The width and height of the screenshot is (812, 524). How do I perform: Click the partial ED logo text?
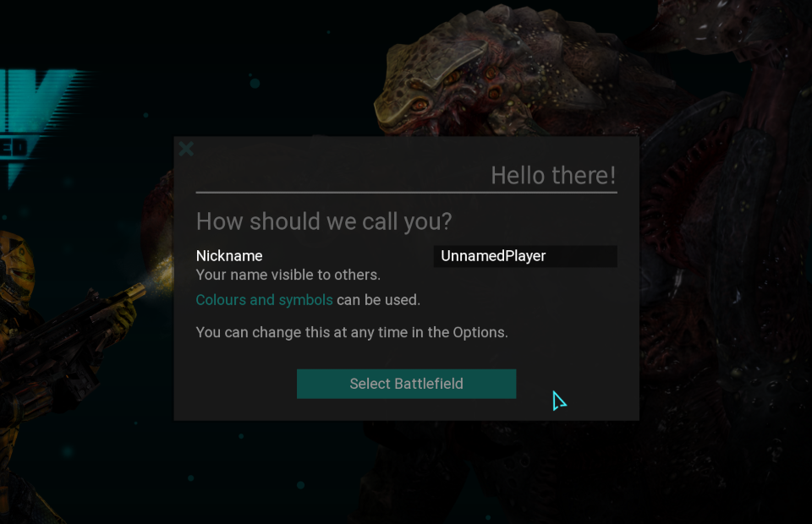[14, 147]
